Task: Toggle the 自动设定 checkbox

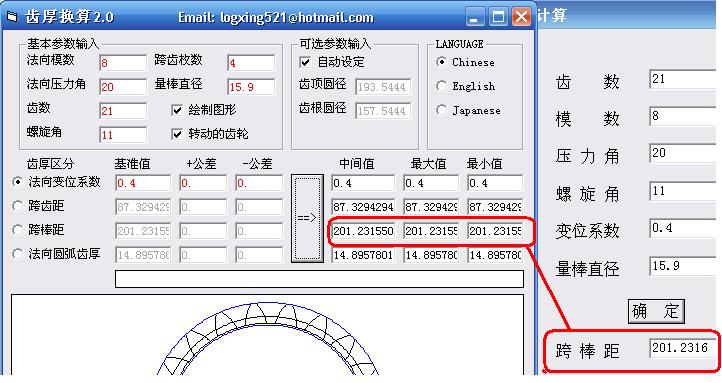Action: (305, 62)
